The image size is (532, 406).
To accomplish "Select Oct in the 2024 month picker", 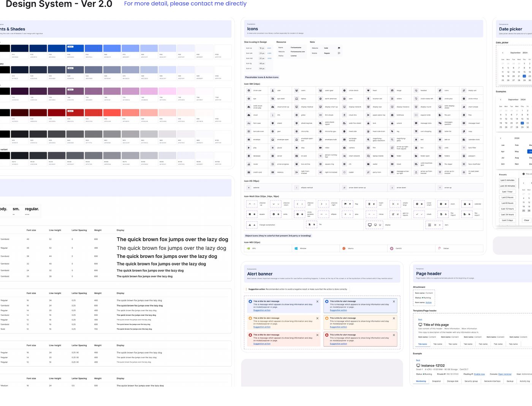I will pos(503,164).
